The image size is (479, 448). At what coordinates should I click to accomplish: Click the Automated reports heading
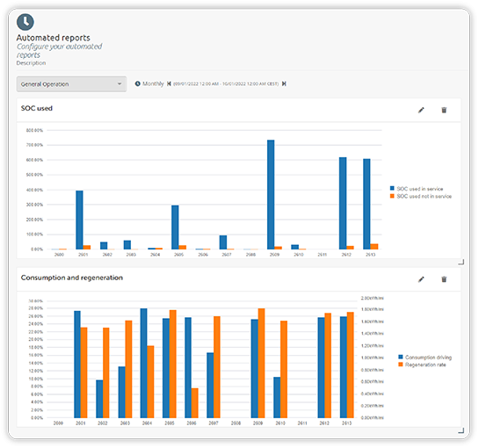(53, 38)
